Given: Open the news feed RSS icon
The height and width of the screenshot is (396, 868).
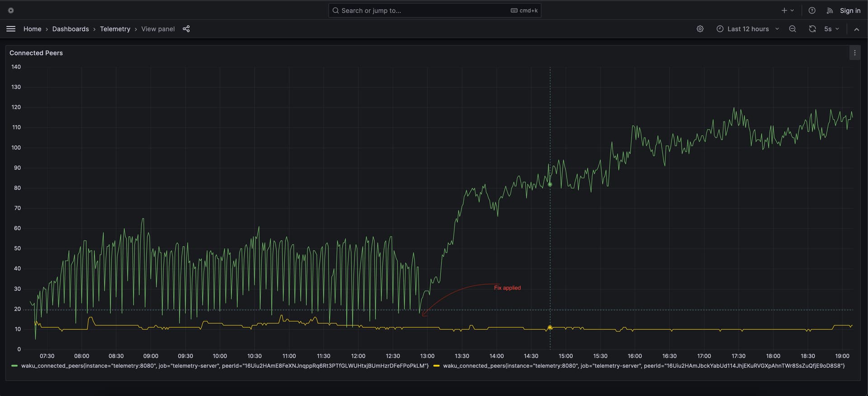Looking at the screenshot, I should [x=830, y=10].
